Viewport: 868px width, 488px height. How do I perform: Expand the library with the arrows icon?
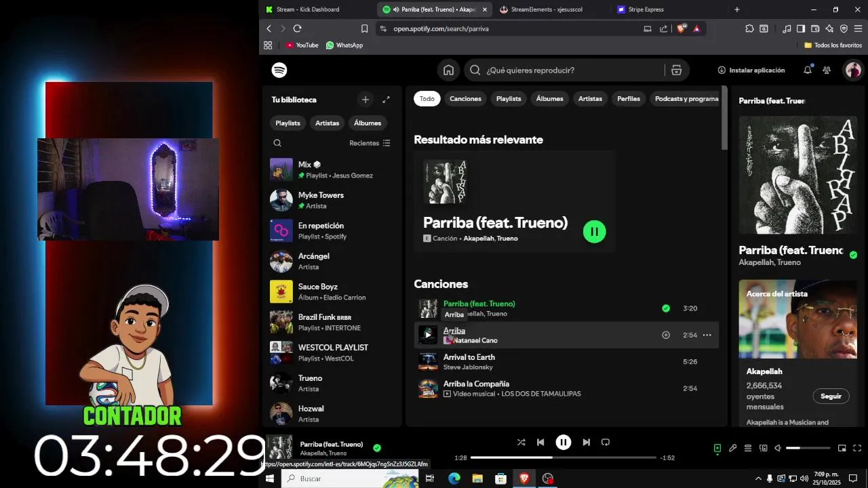click(x=386, y=100)
